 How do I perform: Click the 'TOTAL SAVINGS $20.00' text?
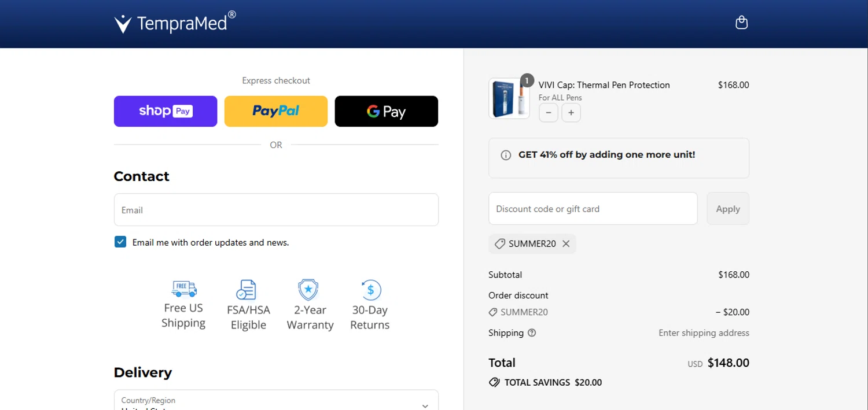pos(553,382)
